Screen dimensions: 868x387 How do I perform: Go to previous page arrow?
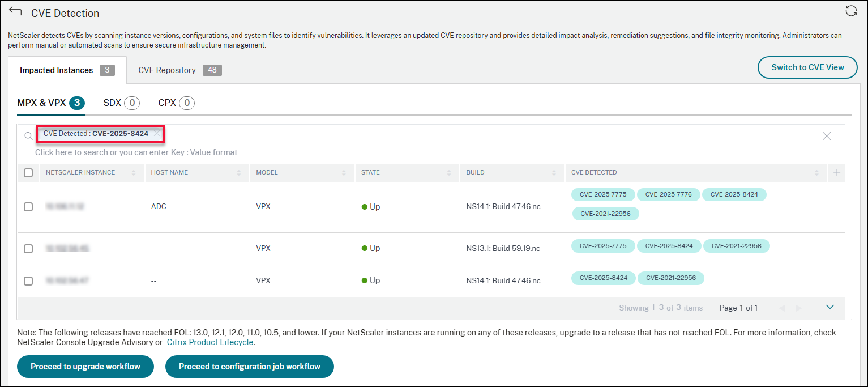tap(783, 308)
